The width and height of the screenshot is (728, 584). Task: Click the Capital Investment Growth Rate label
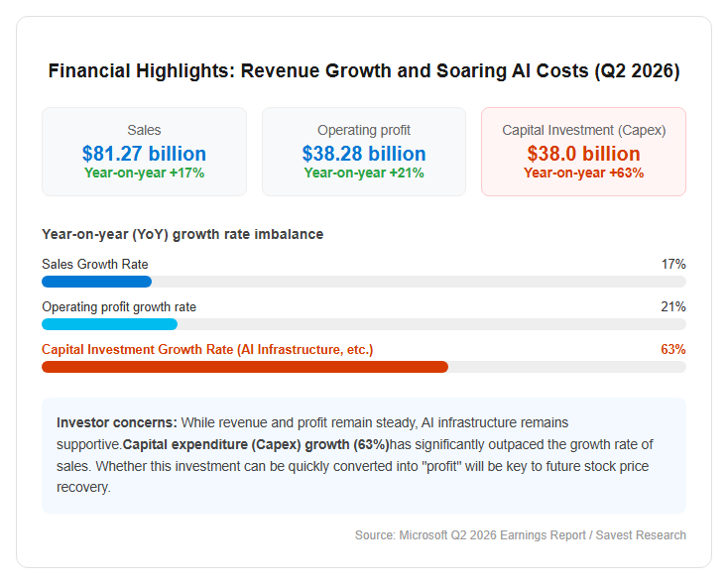[x=207, y=350]
